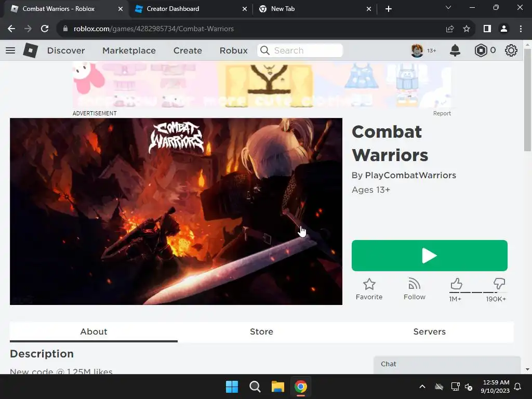Switch to the Store tab
Viewport: 532px width, 399px height.
[261, 331]
